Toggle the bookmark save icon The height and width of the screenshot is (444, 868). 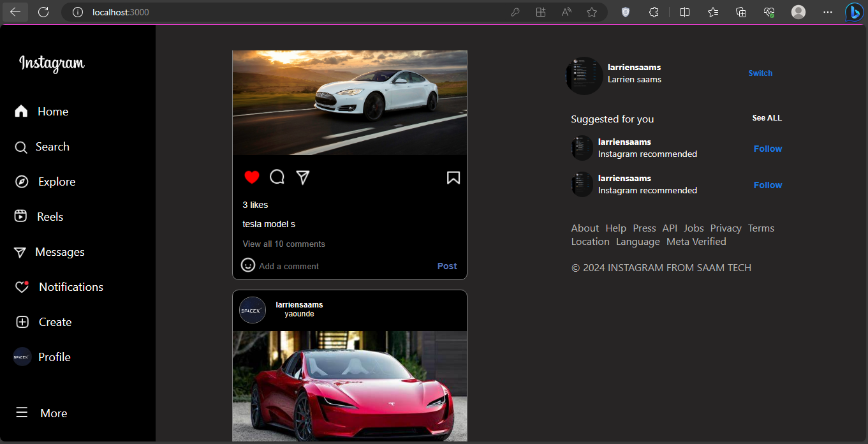pyautogui.click(x=453, y=177)
